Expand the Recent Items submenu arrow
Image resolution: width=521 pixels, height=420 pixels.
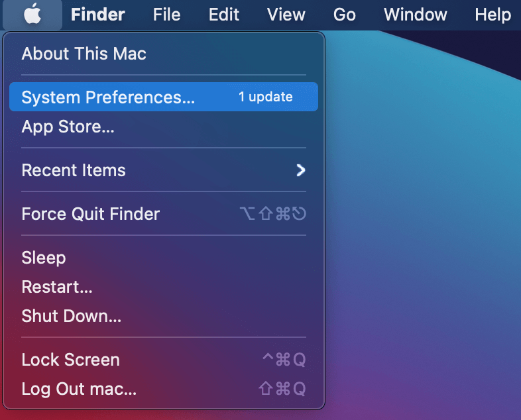301,170
